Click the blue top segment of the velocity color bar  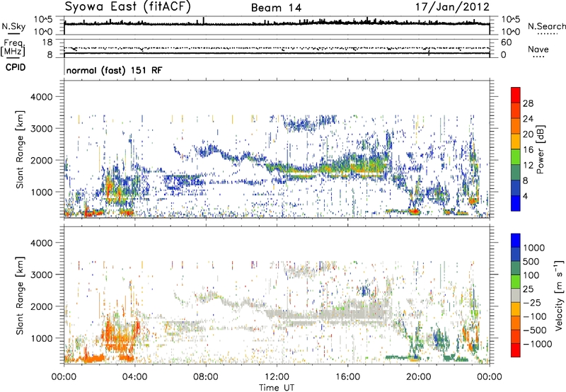click(516, 241)
